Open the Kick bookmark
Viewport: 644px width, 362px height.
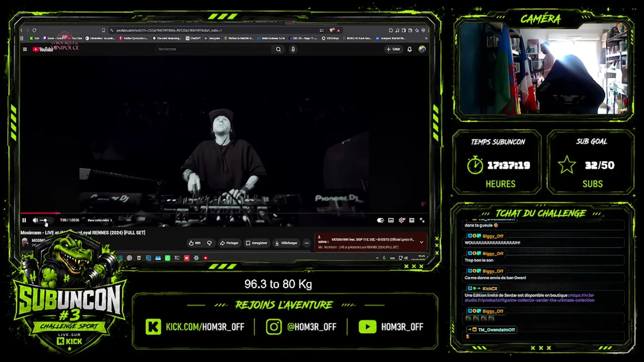coord(34,38)
